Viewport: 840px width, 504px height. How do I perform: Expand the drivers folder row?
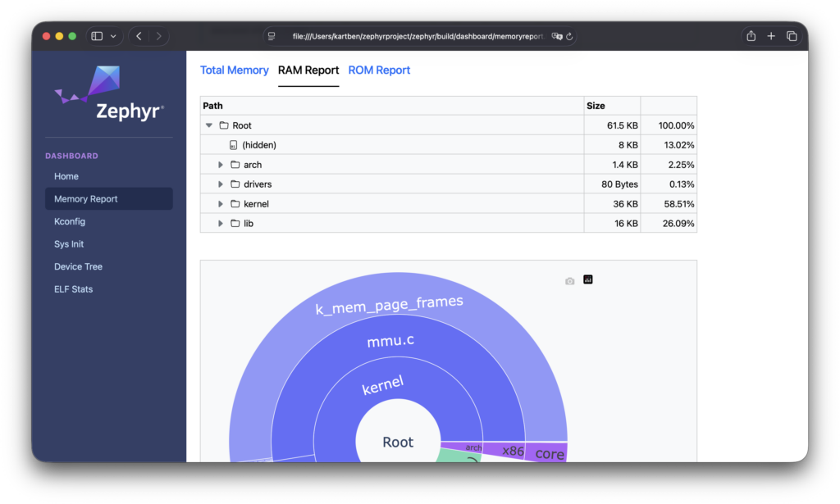pos(221,184)
